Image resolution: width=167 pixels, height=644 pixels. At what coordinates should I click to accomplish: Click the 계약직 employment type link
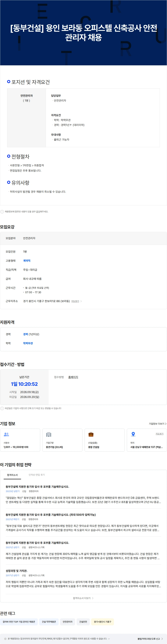(27, 260)
